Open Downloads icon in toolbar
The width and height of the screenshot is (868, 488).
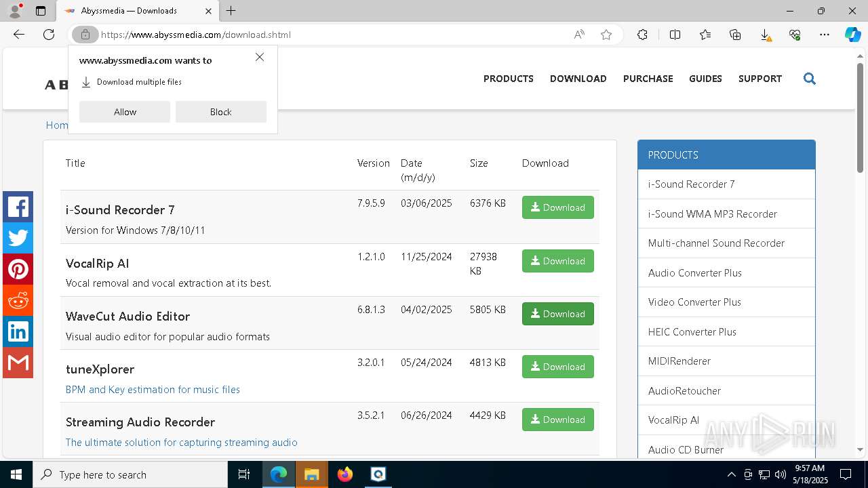tap(765, 35)
